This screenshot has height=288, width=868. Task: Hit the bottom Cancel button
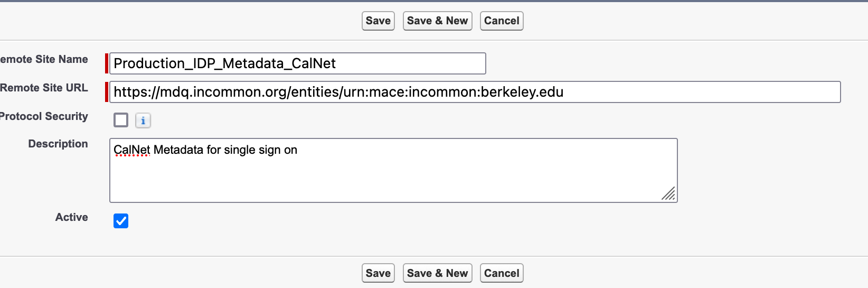click(x=502, y=273)
